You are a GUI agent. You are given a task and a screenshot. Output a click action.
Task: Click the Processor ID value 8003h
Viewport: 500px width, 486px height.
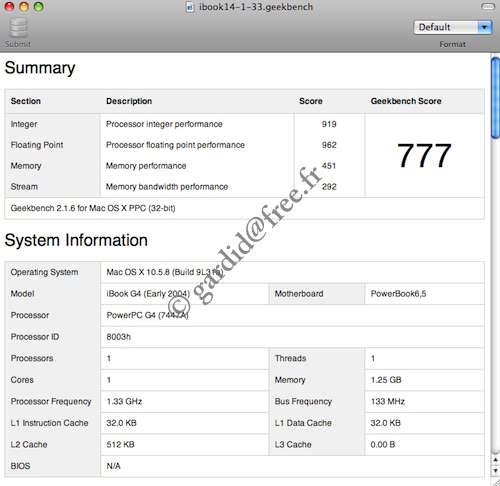tap(118, 337)
